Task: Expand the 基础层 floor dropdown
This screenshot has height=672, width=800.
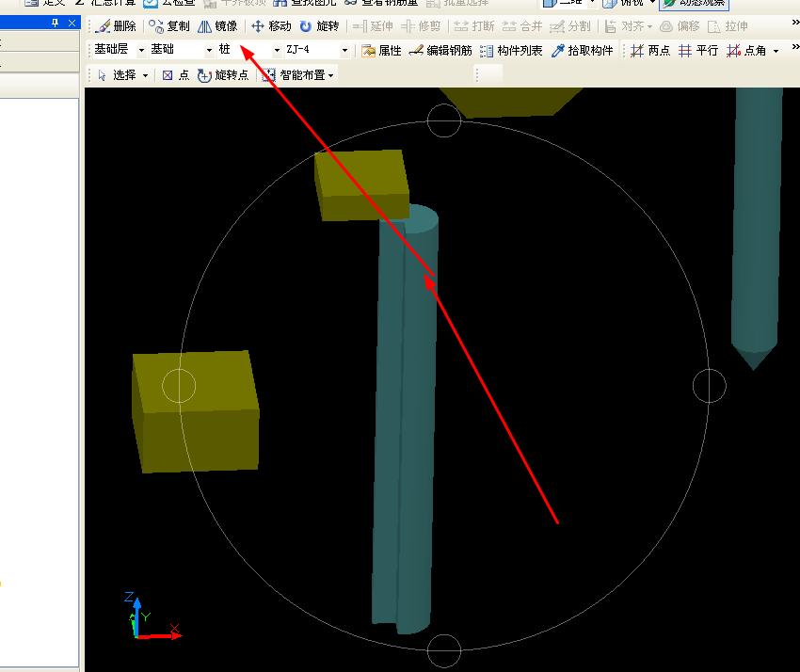Action: click(141, 50)
